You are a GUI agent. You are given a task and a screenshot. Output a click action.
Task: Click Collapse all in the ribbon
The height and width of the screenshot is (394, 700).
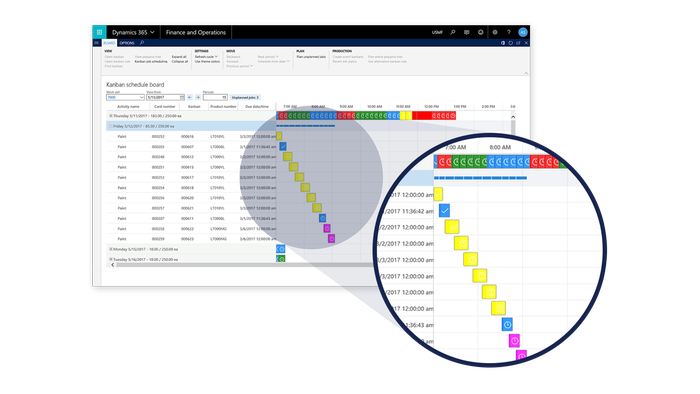(180, 62)
